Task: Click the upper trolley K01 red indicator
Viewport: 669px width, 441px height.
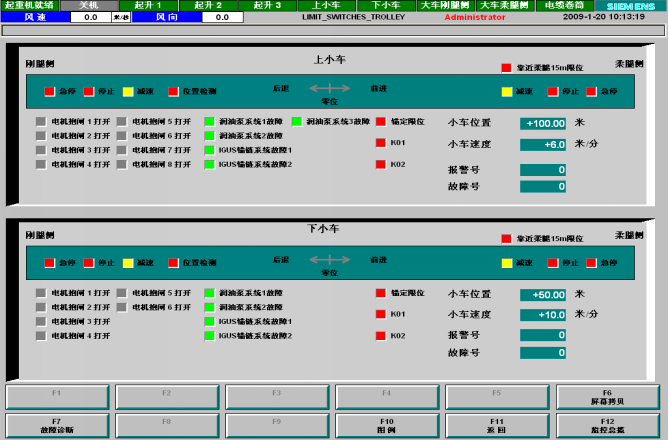Action: tap(380, 143)
